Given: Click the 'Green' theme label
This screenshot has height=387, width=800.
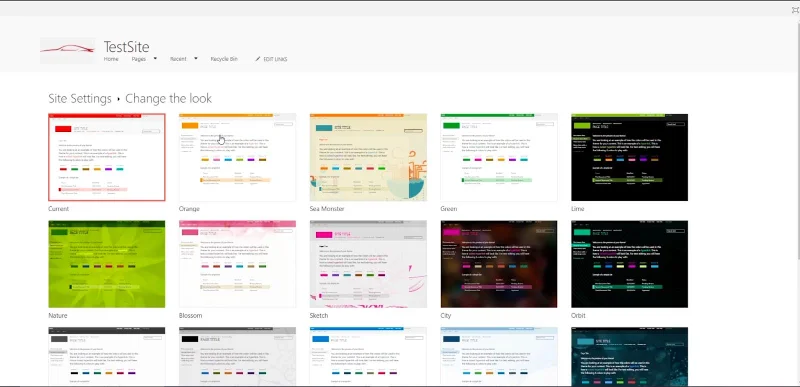Looking at the screenshot, I should (x=448, y=209).
